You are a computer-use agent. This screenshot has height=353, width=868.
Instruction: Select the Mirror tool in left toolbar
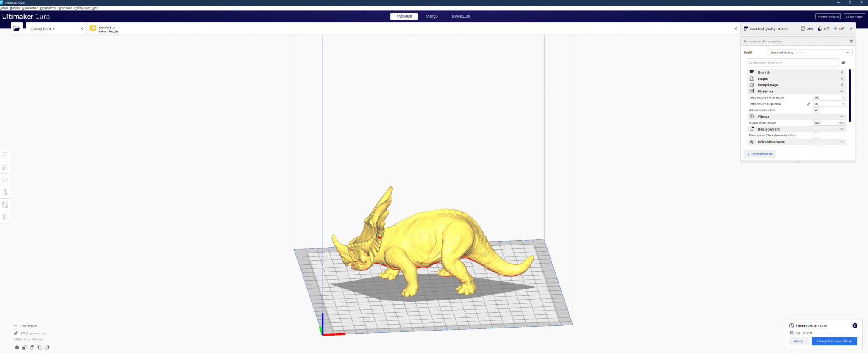click(x=5, y=192)
